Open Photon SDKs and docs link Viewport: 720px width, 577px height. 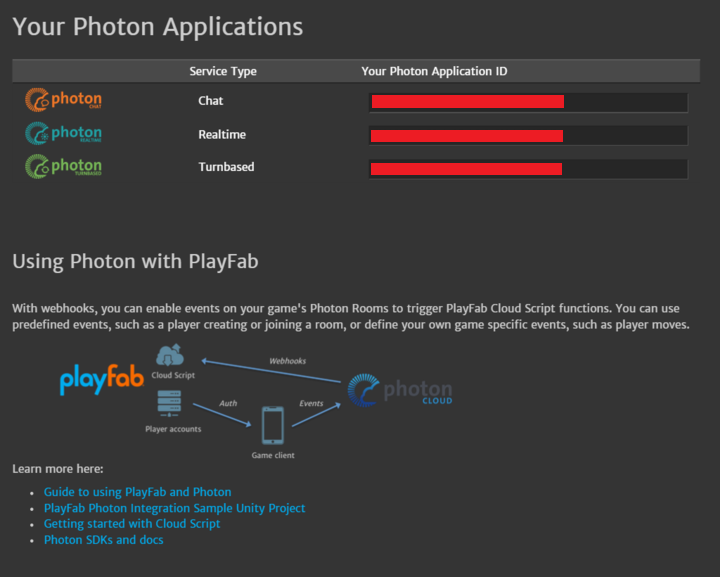tap(103, 540)
